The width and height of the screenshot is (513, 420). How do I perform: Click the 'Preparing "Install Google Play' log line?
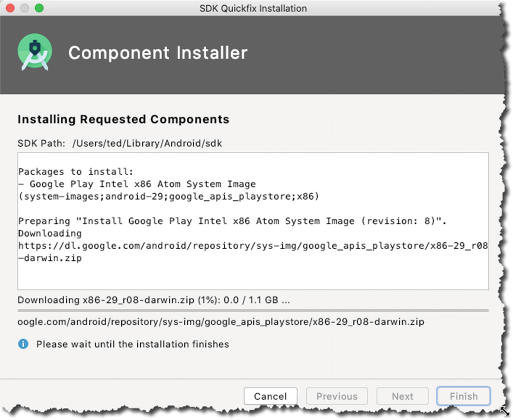coord(232,221)
